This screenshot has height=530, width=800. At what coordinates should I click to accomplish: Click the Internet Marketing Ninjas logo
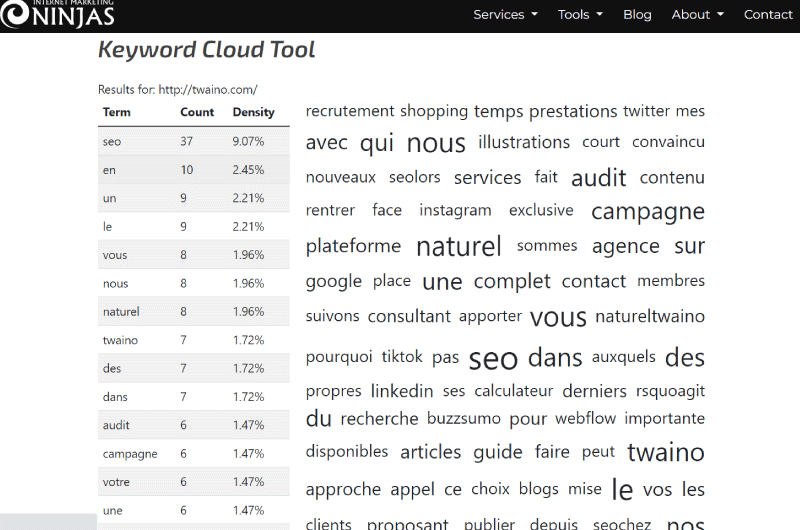(x=57, y=14)
